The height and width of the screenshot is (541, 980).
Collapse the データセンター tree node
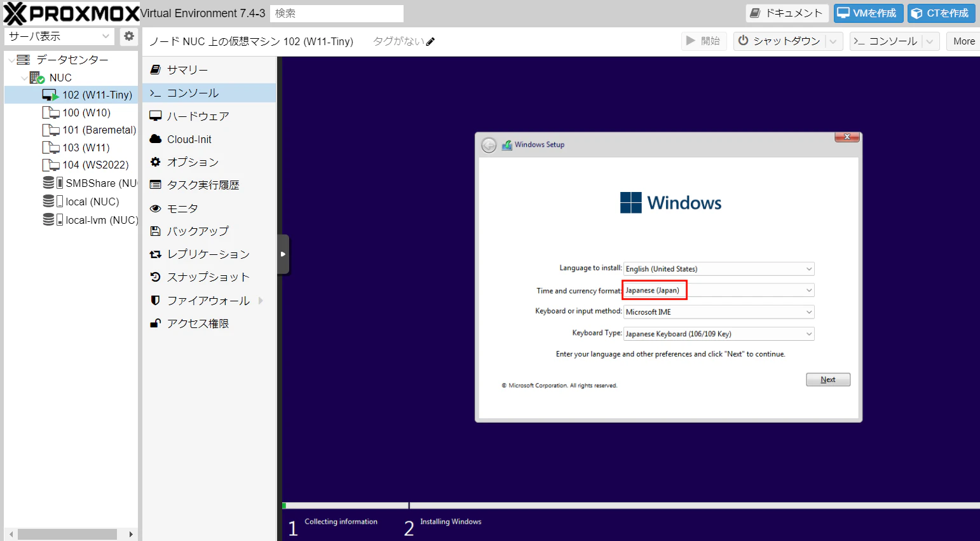[11, 60]
